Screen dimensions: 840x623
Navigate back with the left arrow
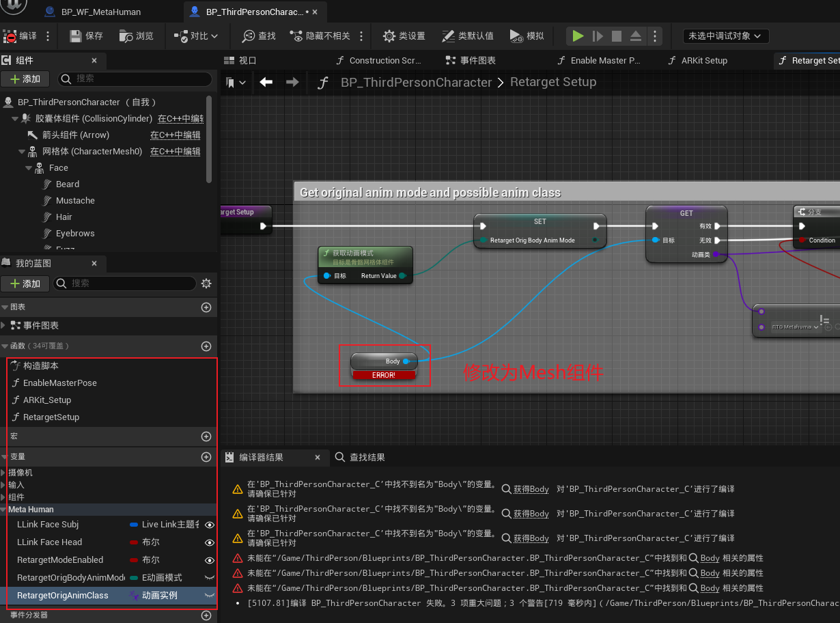coord(266,82)
